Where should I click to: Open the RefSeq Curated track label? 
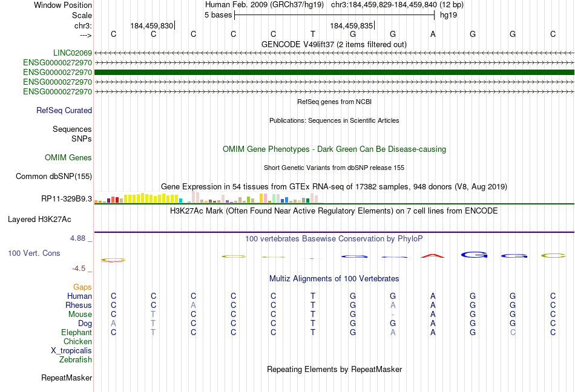[64, 110]
